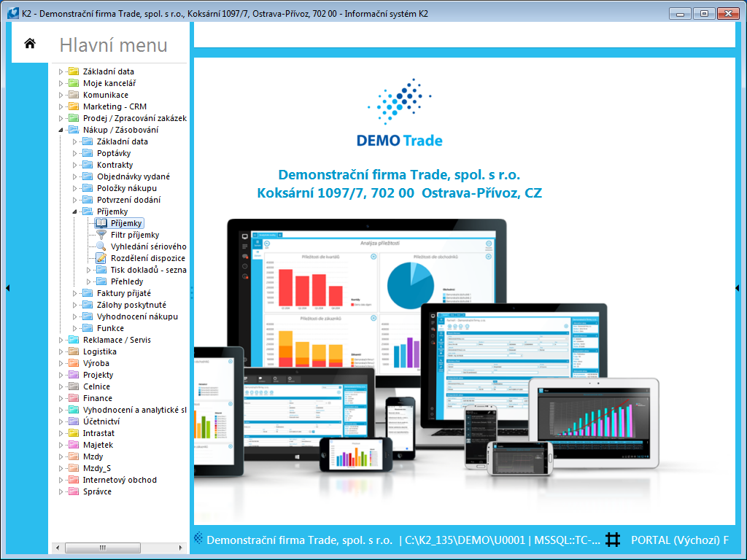Screen dimensions: 747x560
Task: Expand the Moje kancelář tree node
Action: (x=61, y=83)
